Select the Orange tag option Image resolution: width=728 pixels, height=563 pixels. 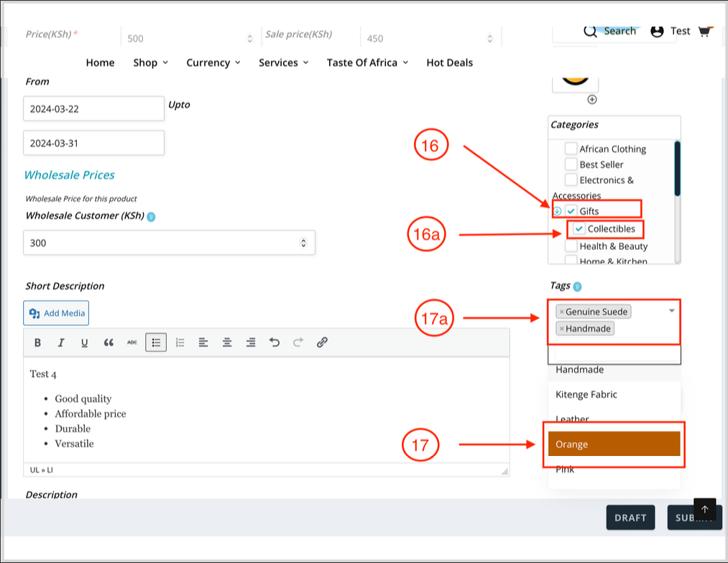[x=614, y=445]
